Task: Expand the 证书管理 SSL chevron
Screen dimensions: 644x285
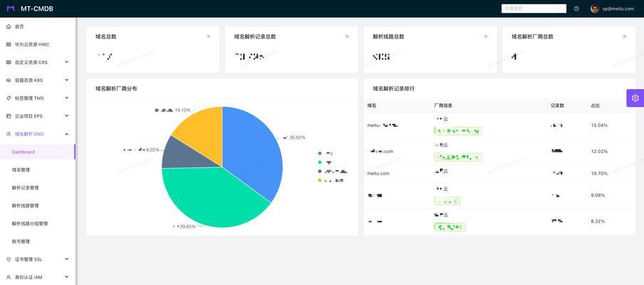Action: [x=66, y=259]
